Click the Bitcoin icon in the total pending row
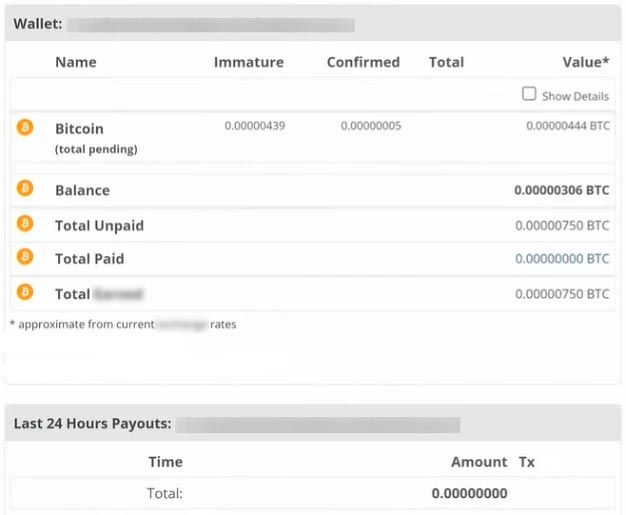 (25, 128)
